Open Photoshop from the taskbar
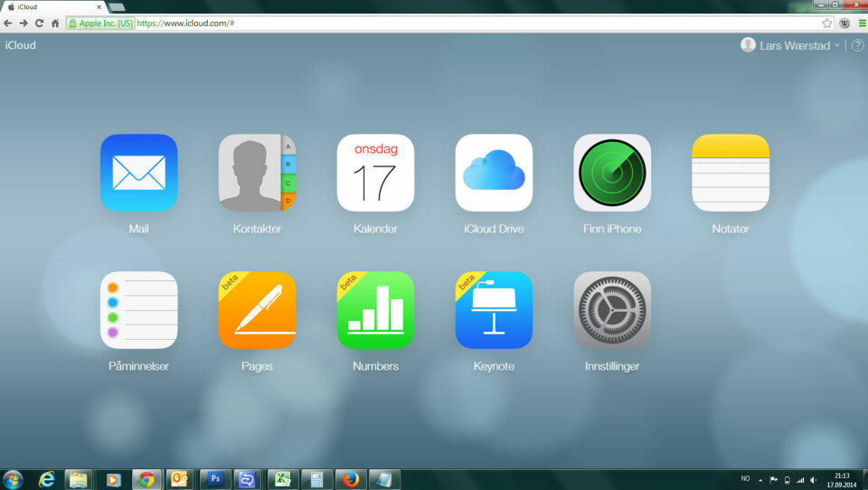 click(215, 479)
